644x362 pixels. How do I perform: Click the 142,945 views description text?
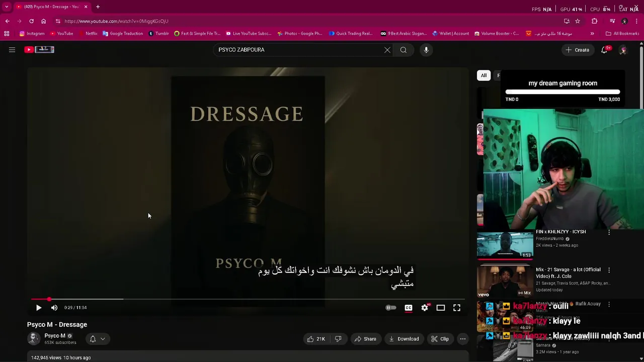[x=61, y=357]
